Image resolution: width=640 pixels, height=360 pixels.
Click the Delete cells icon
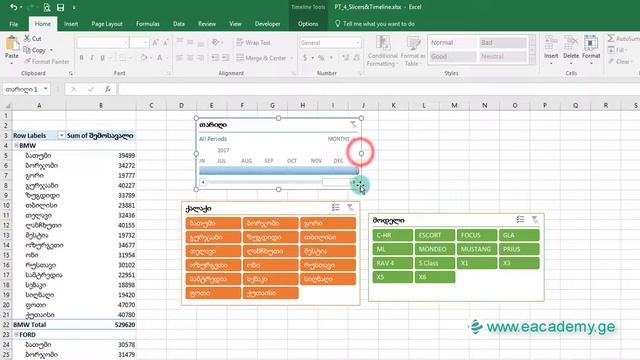571,43
